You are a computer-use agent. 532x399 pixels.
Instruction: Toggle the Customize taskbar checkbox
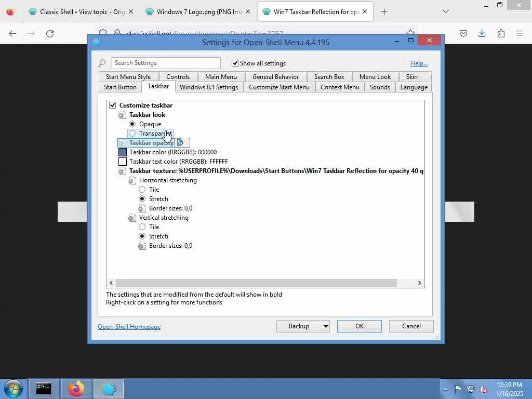[112, 105]
